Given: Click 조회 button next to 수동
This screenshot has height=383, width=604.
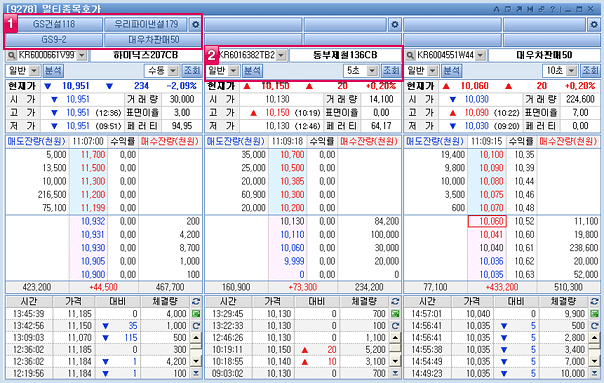Looking at the screenshot, I should pos(191,71).
